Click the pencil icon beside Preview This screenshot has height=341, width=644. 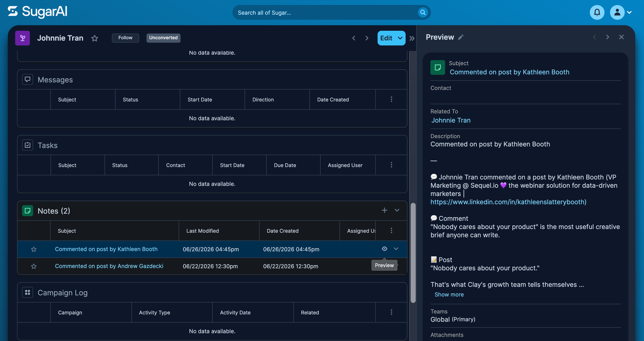coord(460,37)
